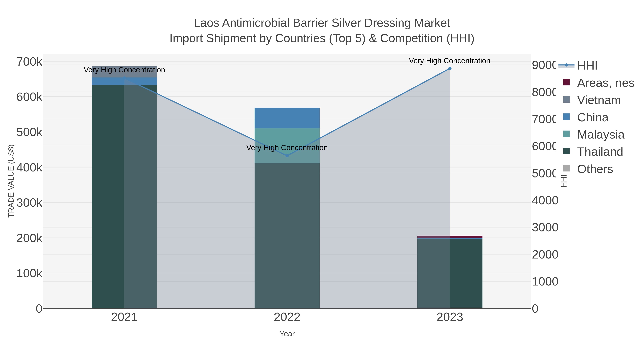Click the 300k y-axis tick label
Viewport: 644px width, 362px height.
[30, 203]
